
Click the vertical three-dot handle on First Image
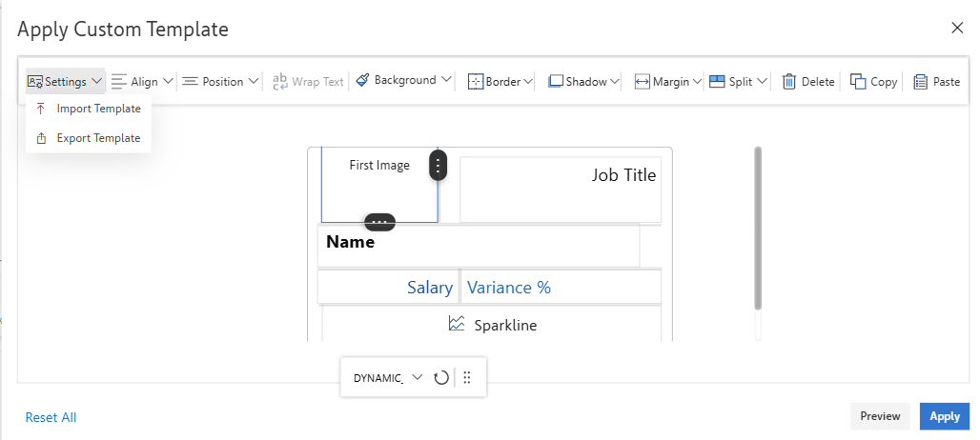pos(438,166)
